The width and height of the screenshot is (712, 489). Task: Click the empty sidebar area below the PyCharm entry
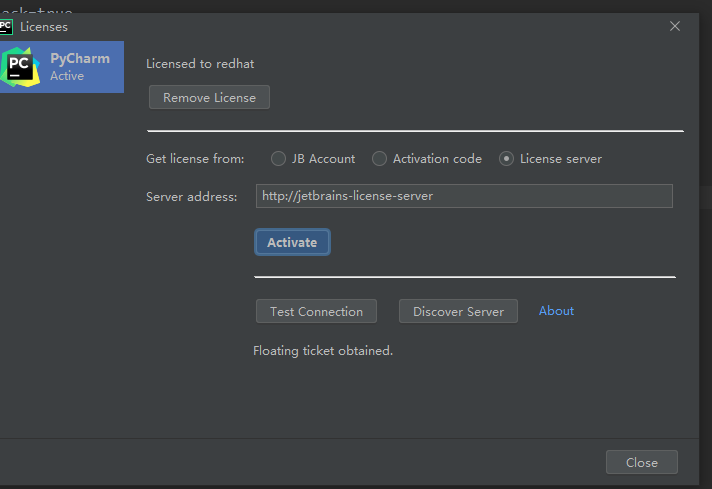click(62, 260)
